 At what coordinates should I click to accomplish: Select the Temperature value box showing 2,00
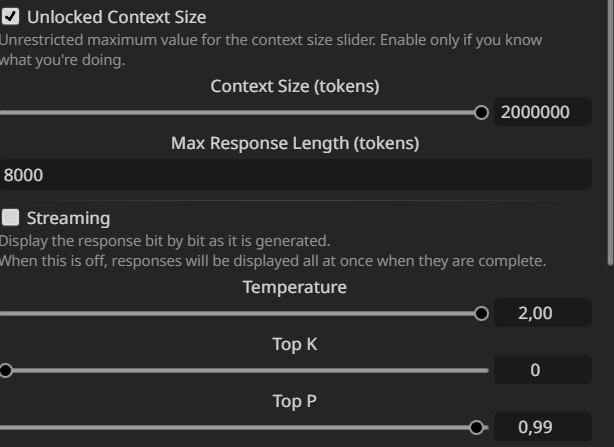coord(534,313)
